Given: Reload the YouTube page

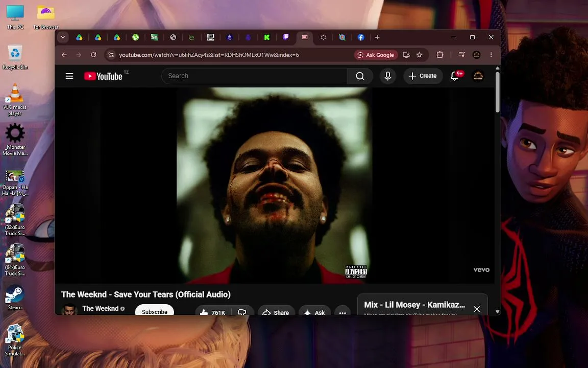Looking at the screenshot, I should (x=93, y=55).
